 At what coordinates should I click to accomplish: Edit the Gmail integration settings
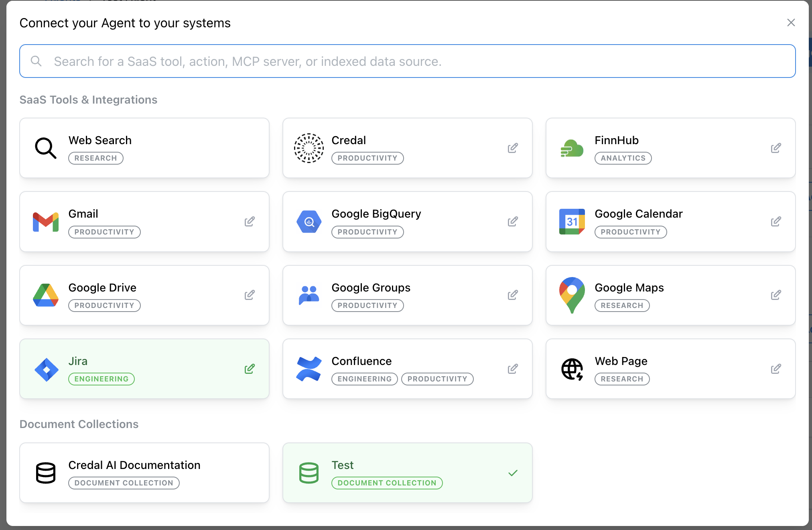250,221
